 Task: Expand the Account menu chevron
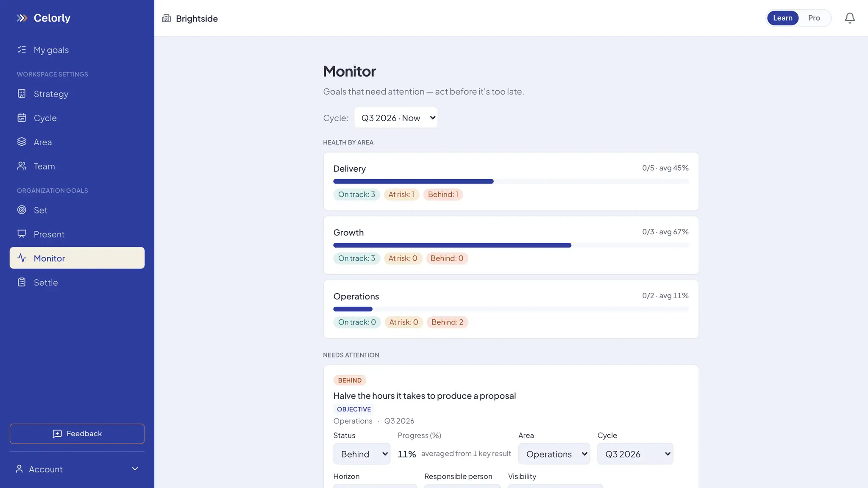coord(135,469)
